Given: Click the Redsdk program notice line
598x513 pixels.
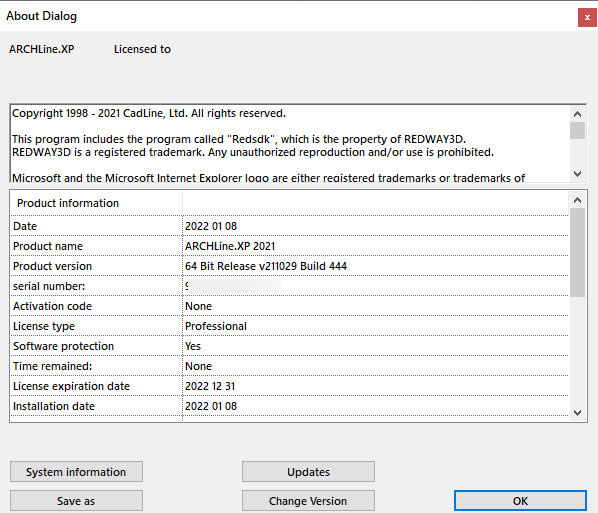Looking at the screenshot, I should (239, 139).
